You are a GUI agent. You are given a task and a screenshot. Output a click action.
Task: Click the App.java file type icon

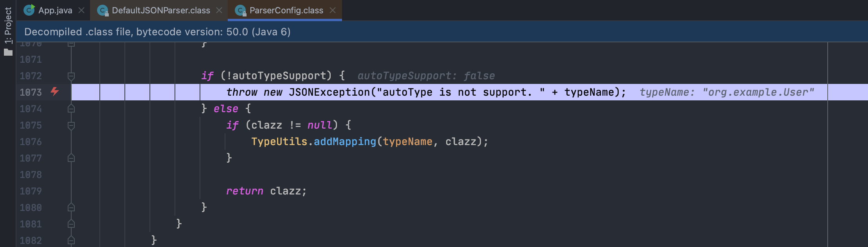pos(29,10)
